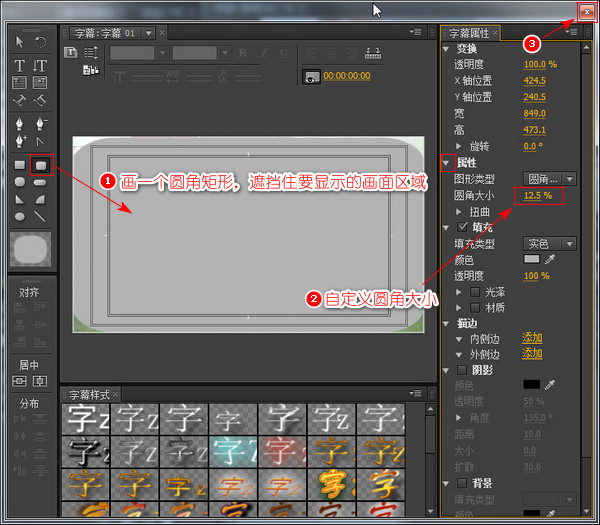Click the fill 透明度 100 % value
The image size is (600, 525).
coord(536,276)
